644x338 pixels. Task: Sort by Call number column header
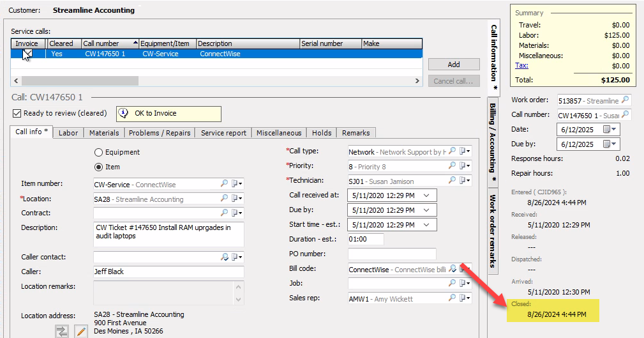coord(110,43)
